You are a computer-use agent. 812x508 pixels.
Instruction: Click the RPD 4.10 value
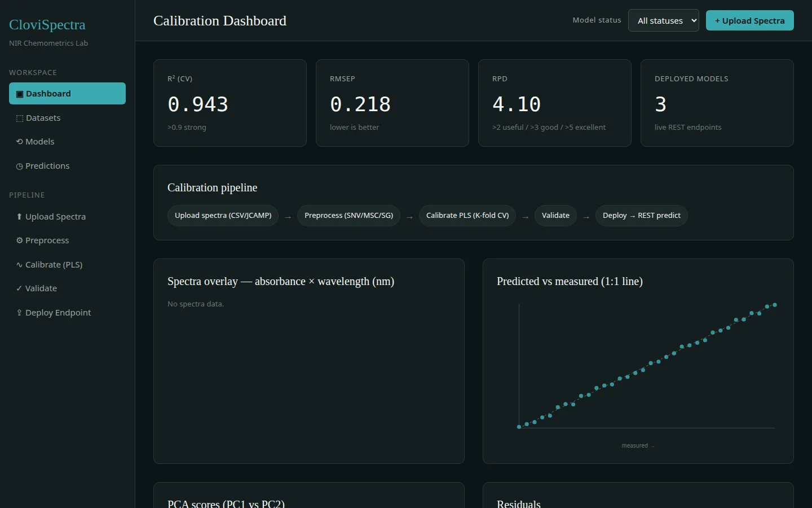click(517, 104)
